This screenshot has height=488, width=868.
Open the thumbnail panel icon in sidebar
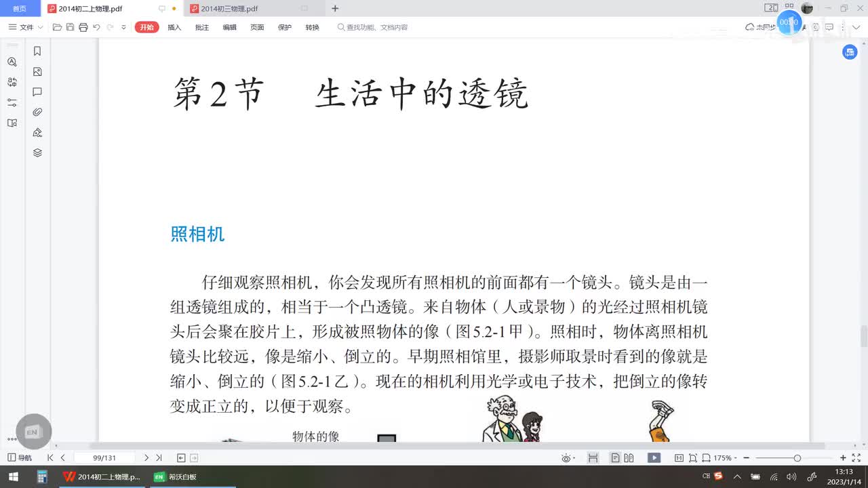pyautogui.click(x=37, y=71)
